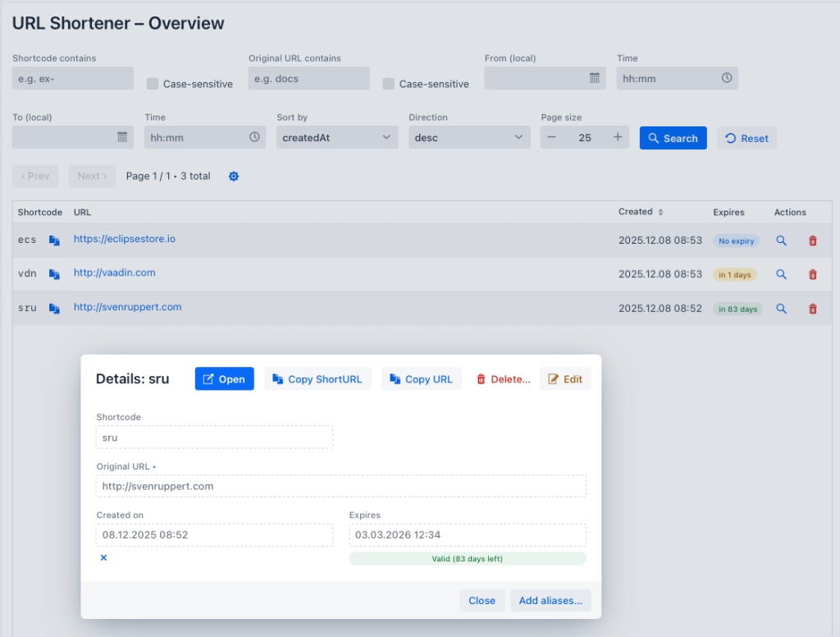This screenshot has height=637, width=840.
Task: Open the column settings gear icon
Action: click(x=233, y=176)
